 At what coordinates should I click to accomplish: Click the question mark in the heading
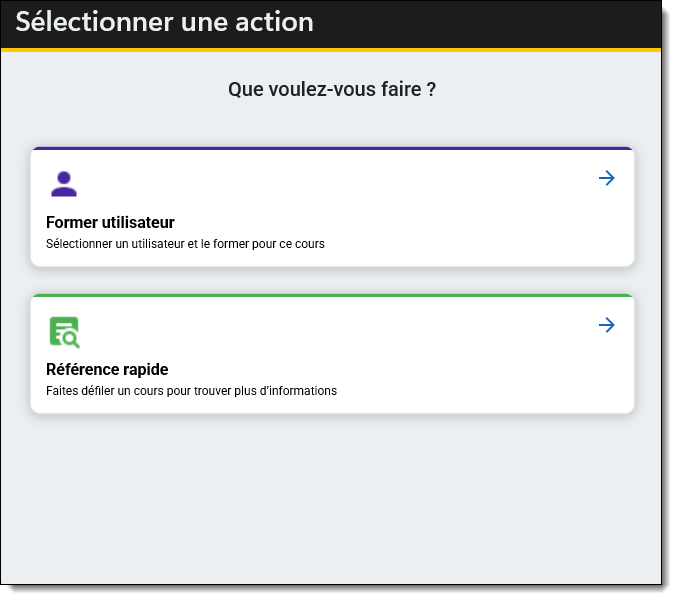pos(431,90)
